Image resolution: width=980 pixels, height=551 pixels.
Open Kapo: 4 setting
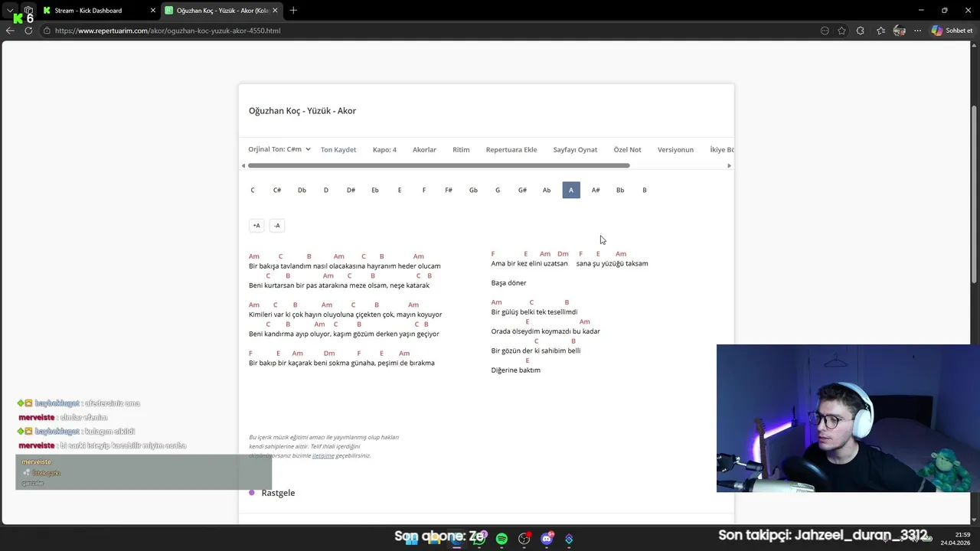coord(384,150)
